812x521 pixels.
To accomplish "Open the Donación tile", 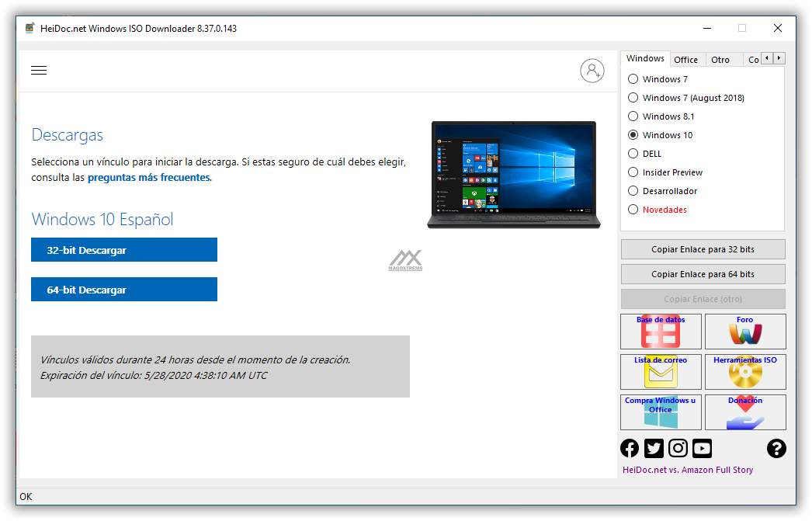I will click(x=745, y=412).
